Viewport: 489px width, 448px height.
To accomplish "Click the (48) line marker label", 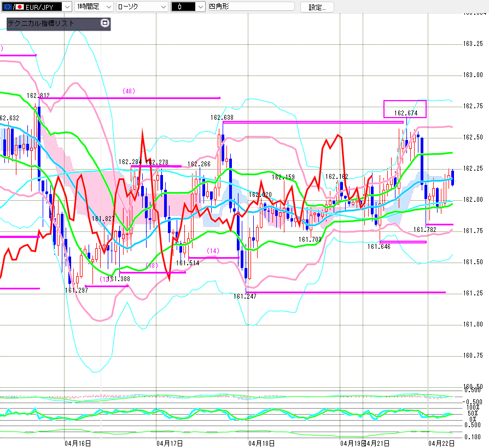I will pos(129,91).
